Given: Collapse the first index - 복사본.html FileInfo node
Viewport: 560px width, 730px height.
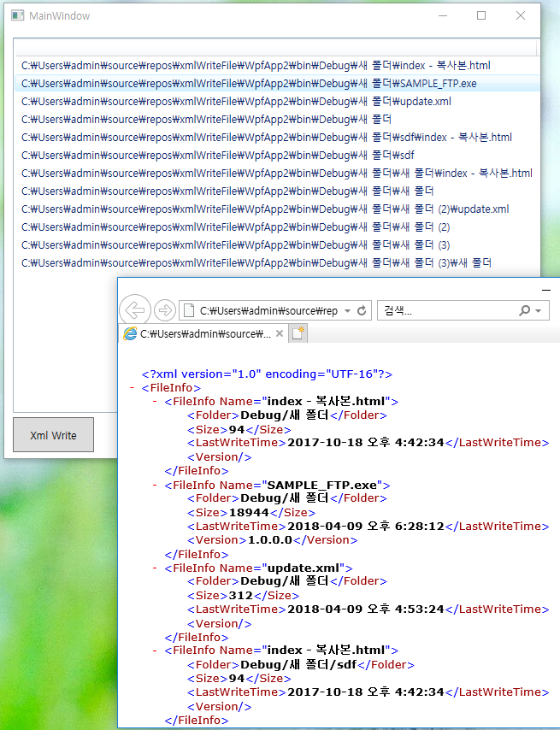Looking at the screenshot, I should click(155, 401).
